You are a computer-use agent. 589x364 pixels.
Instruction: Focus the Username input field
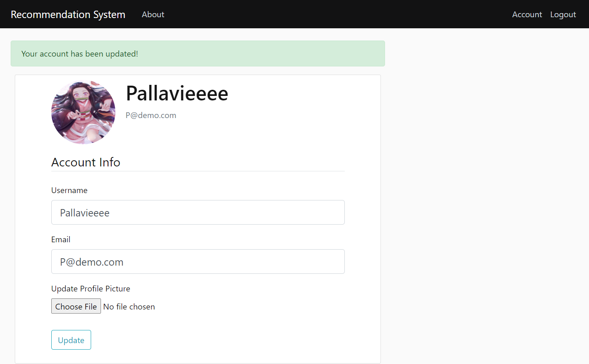[x=198, y=212]
